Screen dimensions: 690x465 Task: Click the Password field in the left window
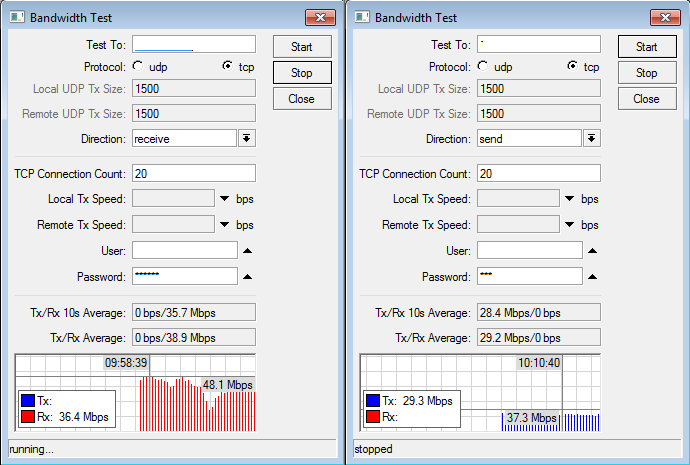185,276
